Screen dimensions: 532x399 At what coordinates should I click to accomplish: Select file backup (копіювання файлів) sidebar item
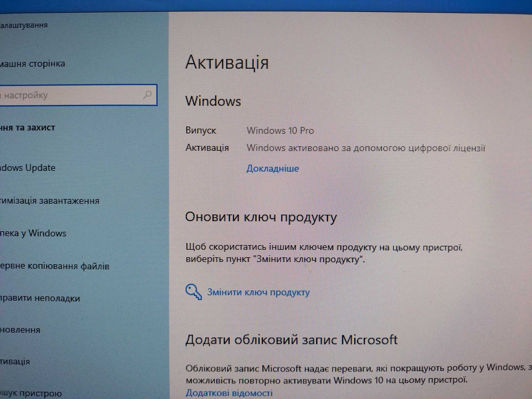[x=55, y=266]
